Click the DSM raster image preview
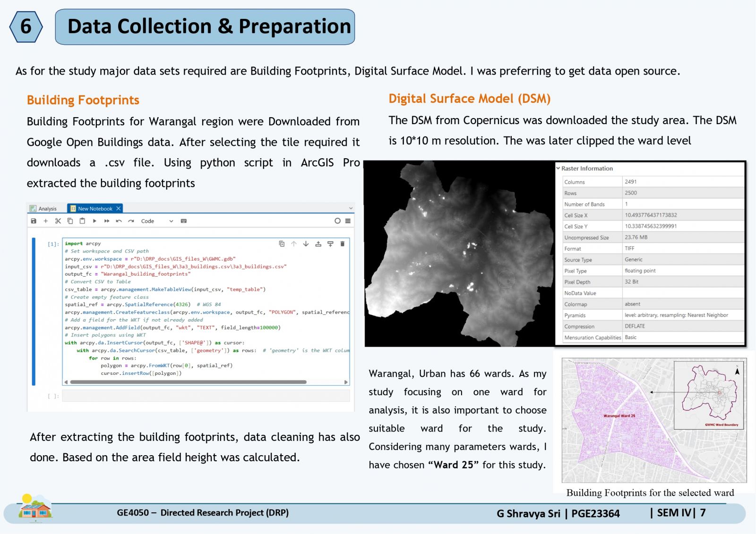Image resolution: width=756 pixels, height=534 pixels. [x=459, y=254]
